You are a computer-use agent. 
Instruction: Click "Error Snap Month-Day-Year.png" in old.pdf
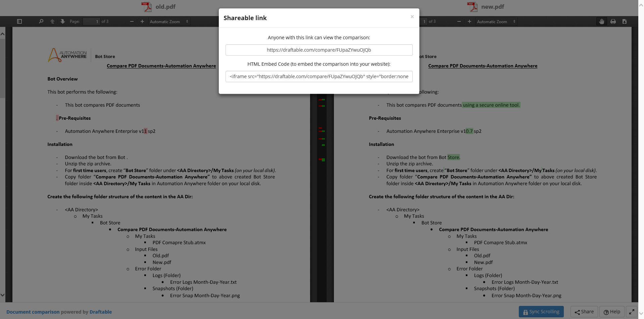(x=205, y=296)
